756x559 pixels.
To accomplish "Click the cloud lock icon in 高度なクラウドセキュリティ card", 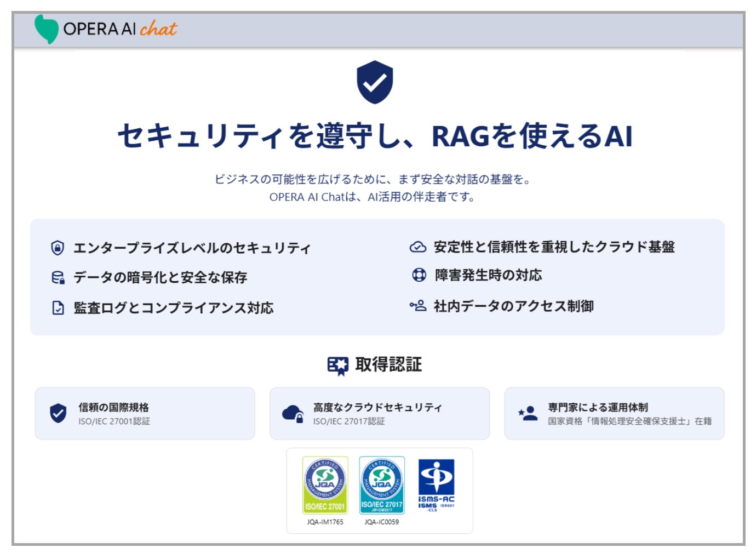I will [293, 414].
